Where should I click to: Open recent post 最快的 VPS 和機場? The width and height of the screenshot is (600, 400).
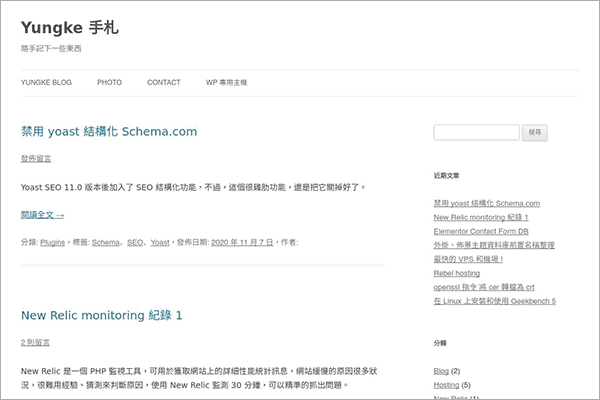tap(468, 259)
